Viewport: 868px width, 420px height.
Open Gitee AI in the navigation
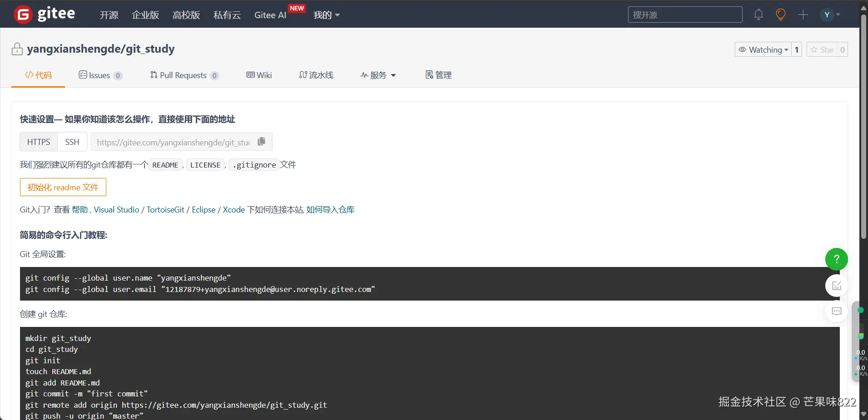point(270,15)
